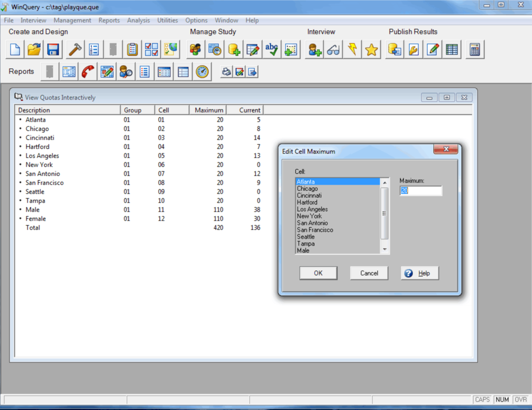Click the New blank document icon

(x=15, y=50)
